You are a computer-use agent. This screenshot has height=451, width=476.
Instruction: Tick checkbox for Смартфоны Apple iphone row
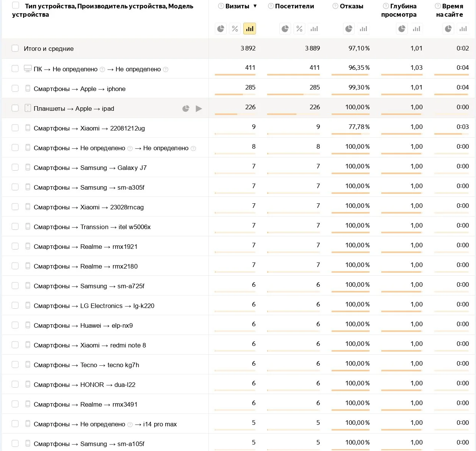15,88
